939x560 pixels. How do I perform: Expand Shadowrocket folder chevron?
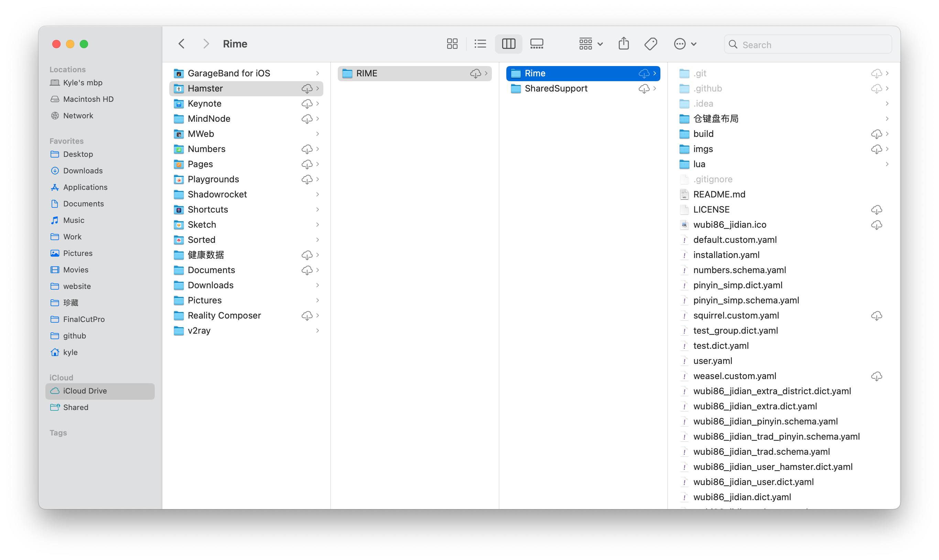pyautogui.click(x=318, y=194)
